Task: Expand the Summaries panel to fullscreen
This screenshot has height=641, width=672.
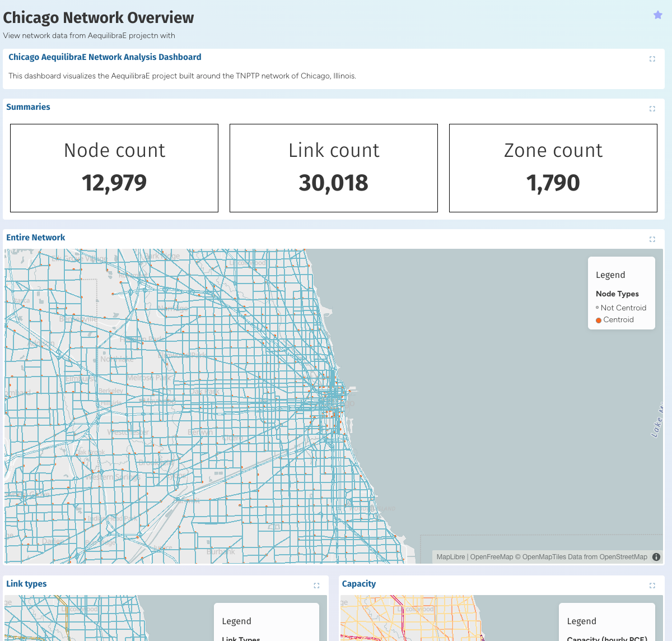Action: coord(652,109)
